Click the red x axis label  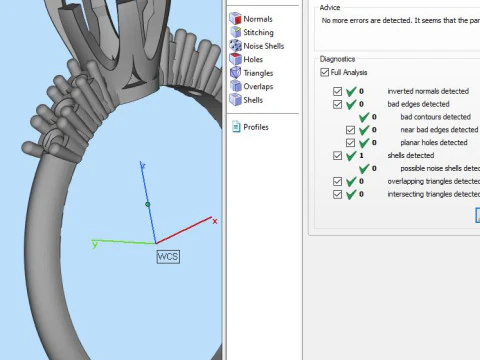[x=215, y=221]
